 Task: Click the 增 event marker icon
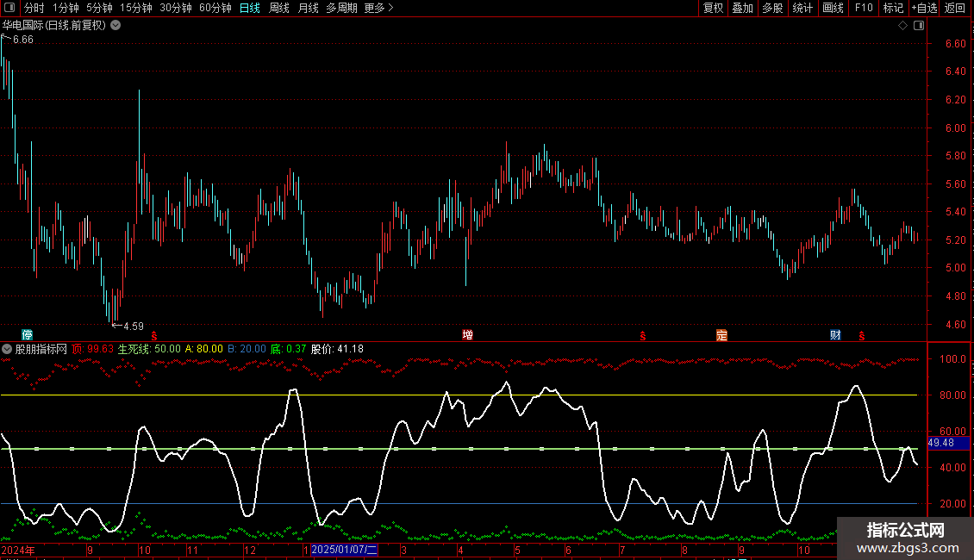467,335
